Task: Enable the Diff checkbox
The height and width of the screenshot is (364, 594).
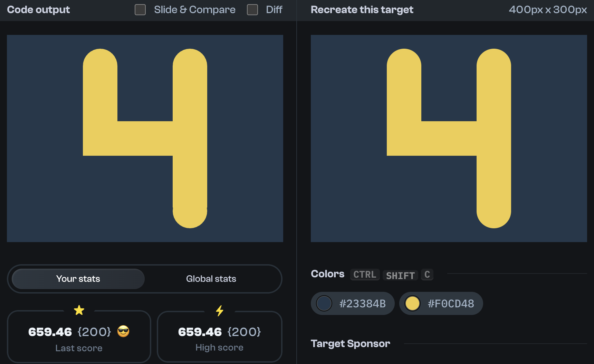Action: (x=252, y=10)
